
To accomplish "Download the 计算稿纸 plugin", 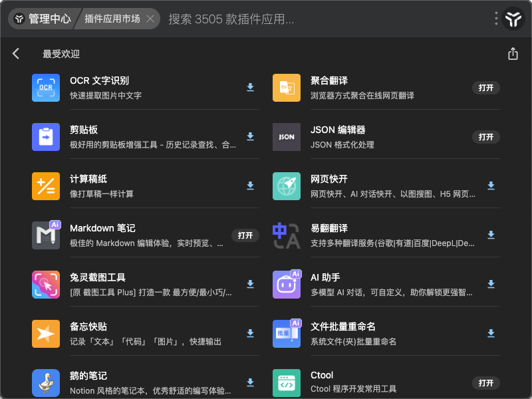I will click(x=251, y=186).
